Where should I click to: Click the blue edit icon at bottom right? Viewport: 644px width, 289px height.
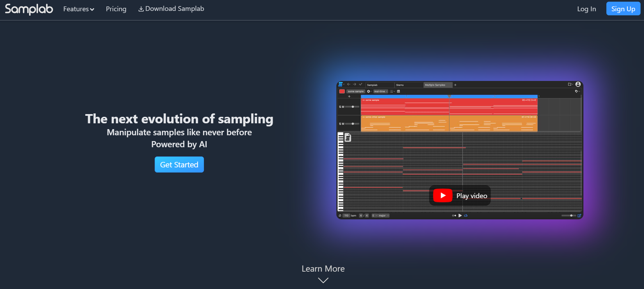[579, 215]
